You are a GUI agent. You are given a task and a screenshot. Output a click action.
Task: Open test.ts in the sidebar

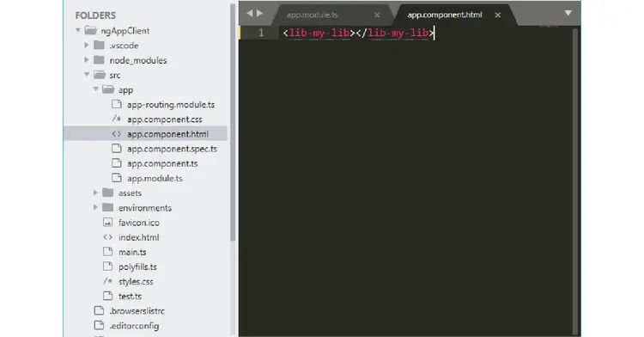tap(130, 296)
